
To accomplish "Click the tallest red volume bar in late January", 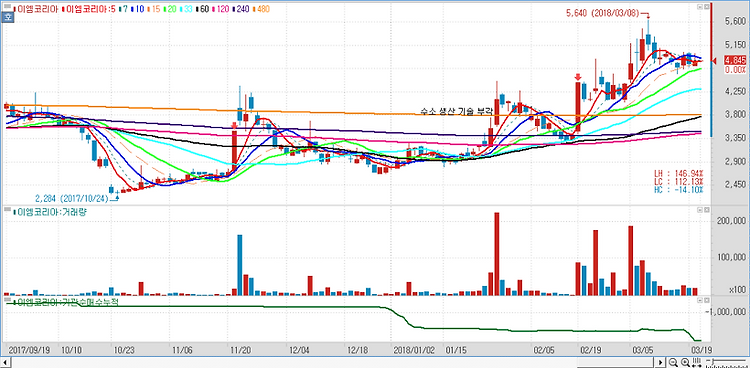I will [x=496, y=254].
